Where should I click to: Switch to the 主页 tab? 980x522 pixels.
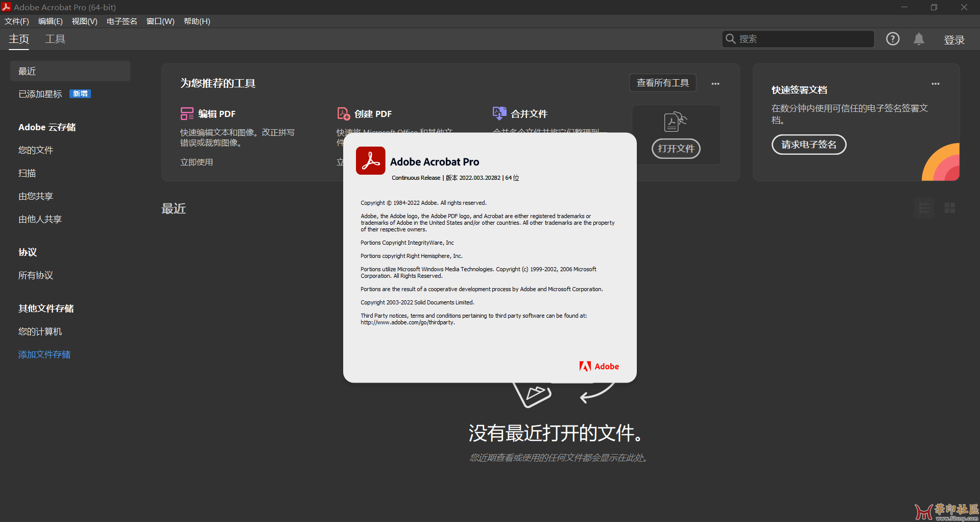tap(19, 39)
